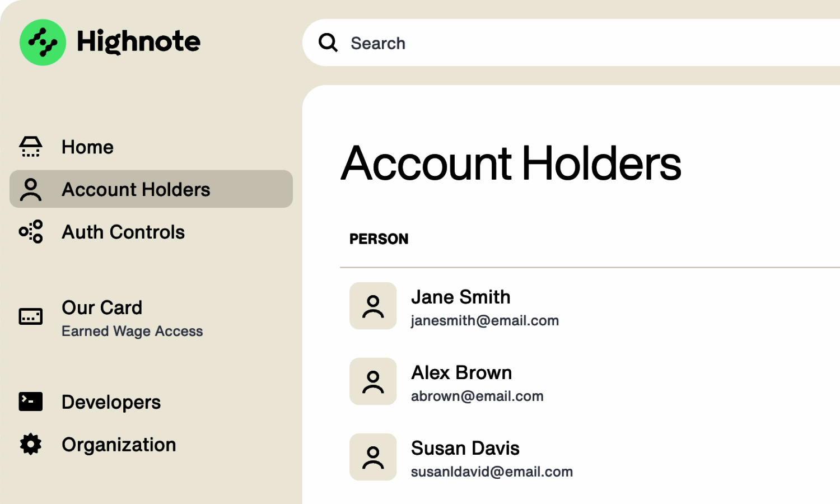The width and height of the screenshot is (840, 504).
Task: Click the green Highnote logo icon
Action: [43, 43]
